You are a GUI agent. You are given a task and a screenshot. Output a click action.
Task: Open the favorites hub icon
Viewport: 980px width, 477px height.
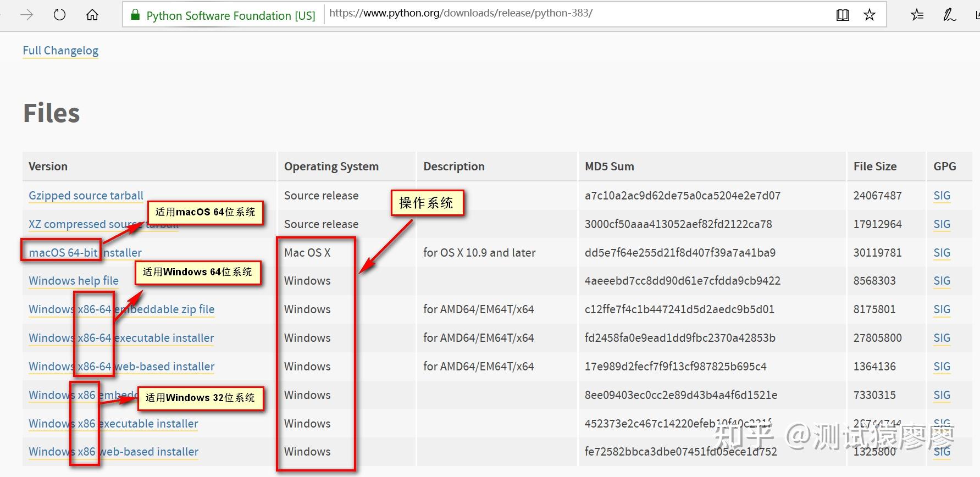point(917,15)
